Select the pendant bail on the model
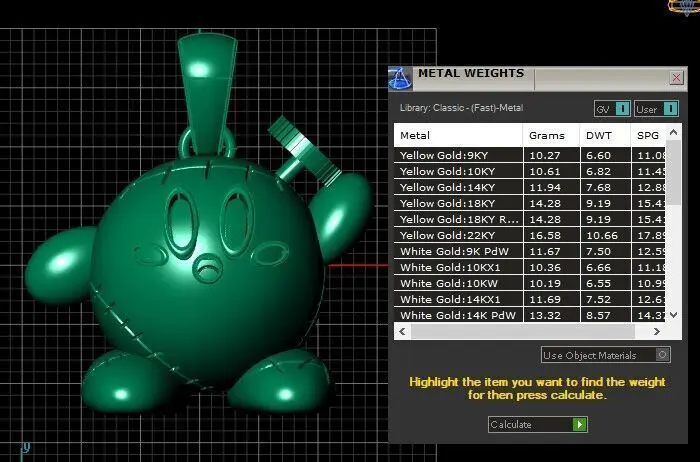 click(x=206, y=94)
